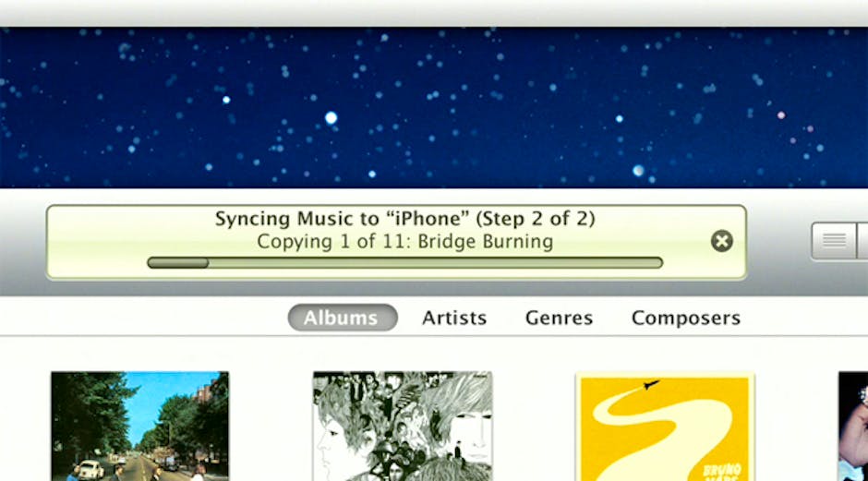This screenshot has height=481, width=868.
Task: Cancel the iPhone sync with the X button
Action: [x=721, y=241]
